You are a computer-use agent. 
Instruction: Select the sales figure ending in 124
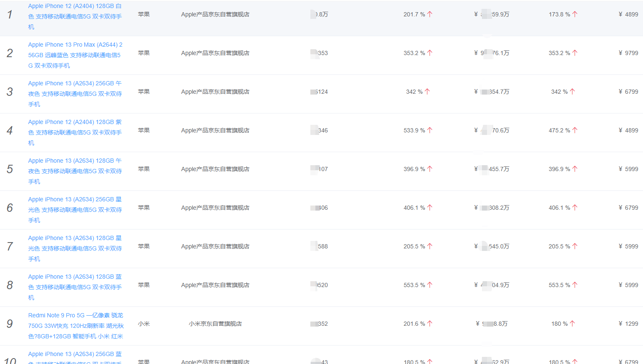[x=319, y=92]
